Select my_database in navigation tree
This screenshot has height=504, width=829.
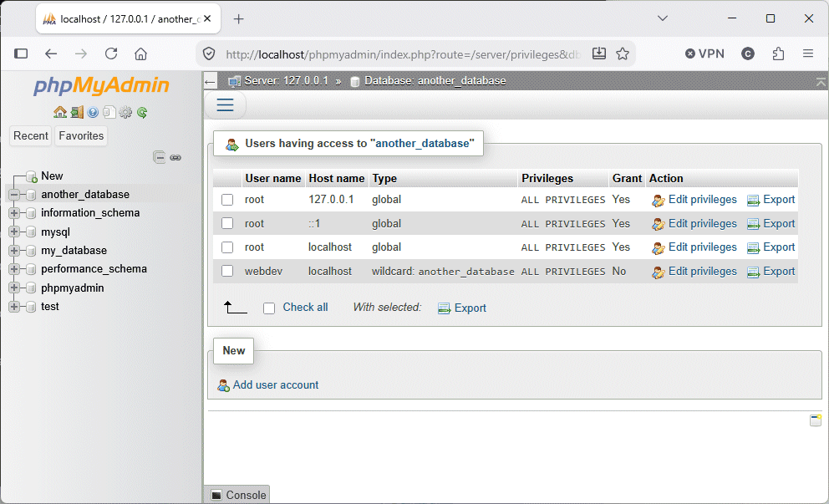click(x=74, y=251)
